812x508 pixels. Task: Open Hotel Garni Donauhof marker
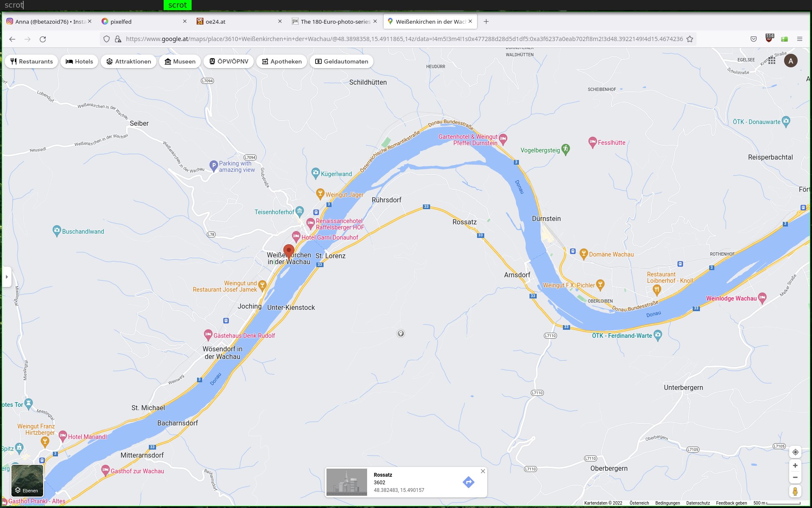[x=296, y=237]
